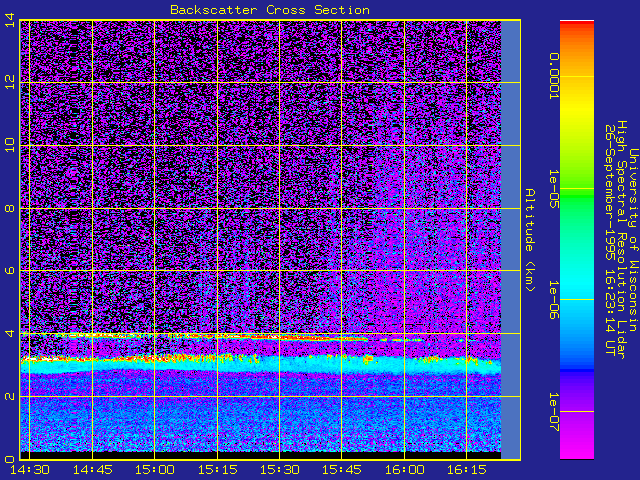640x480 pixels.
Task: Select the 15:00 time axis label
Action: tap(155, 470)
